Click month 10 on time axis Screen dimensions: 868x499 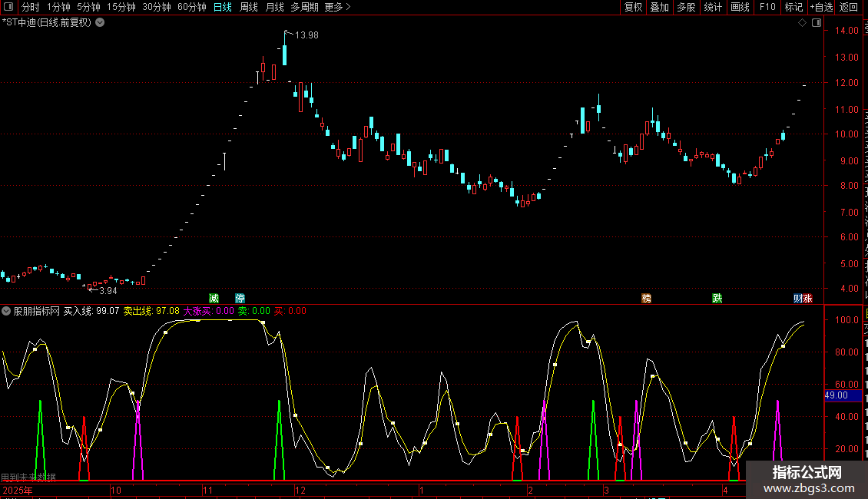coord(116,490)
